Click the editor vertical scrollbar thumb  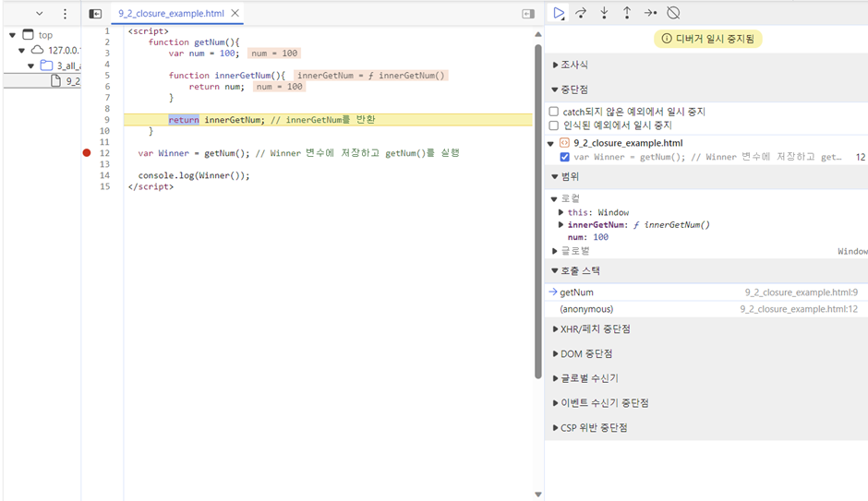tap(538, 211)
